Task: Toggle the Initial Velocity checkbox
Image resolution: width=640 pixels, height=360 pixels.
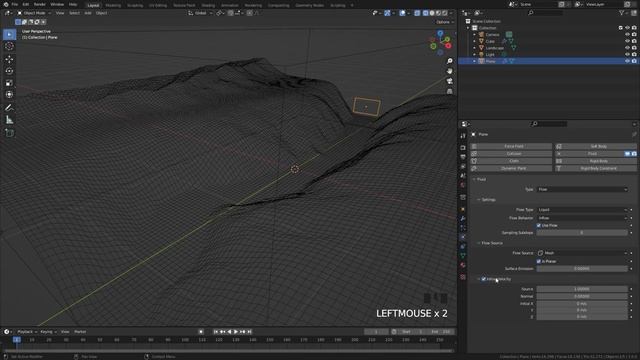Action: (x=484, y=279)
